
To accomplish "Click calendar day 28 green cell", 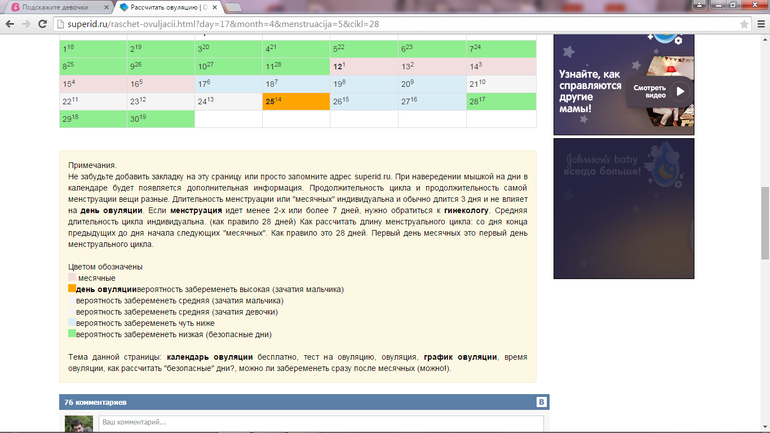I will click(x=501, y=102).
